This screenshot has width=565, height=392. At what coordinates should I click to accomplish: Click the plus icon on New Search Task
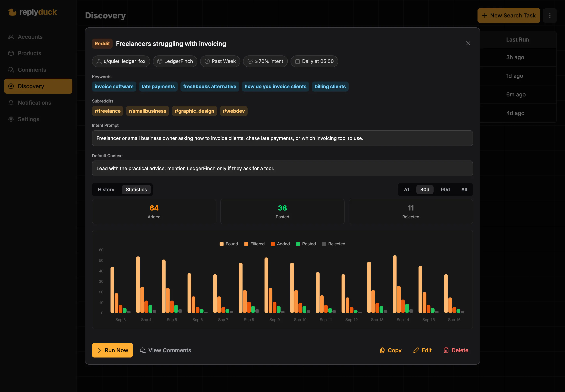coord(485,15)
